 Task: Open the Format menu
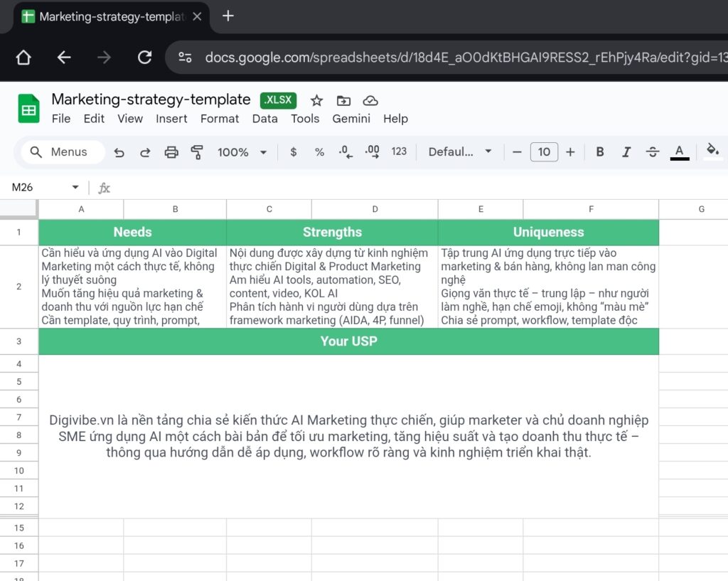pos(220,119)
